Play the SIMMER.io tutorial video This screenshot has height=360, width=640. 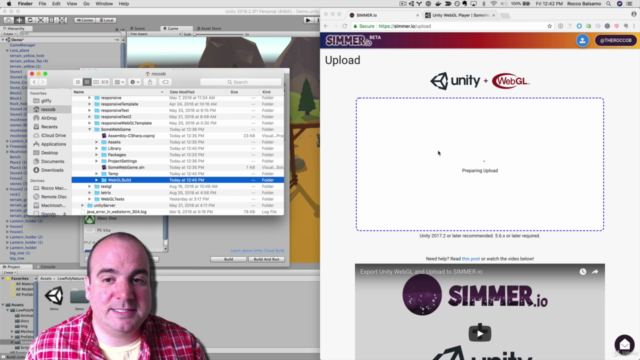pos(480,333)
